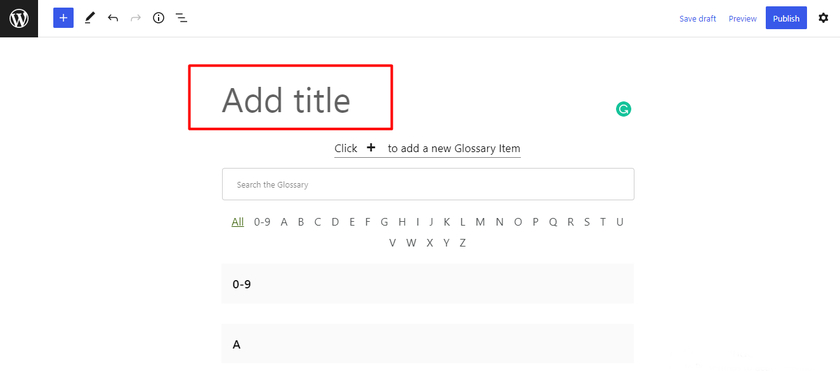Click the blue Publish button
This screenshot has height=372, width=840.
click(786, 18)
